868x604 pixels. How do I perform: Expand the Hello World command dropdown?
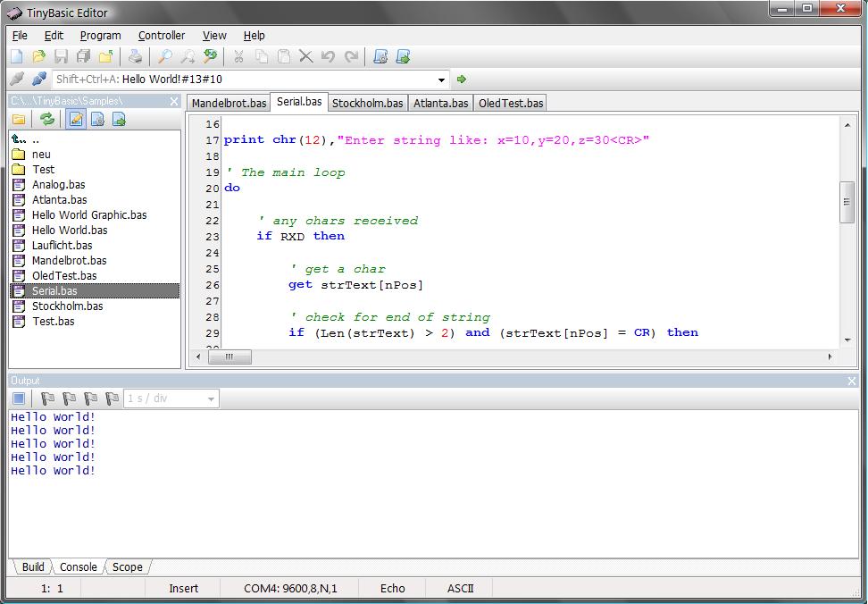point(441,80)
